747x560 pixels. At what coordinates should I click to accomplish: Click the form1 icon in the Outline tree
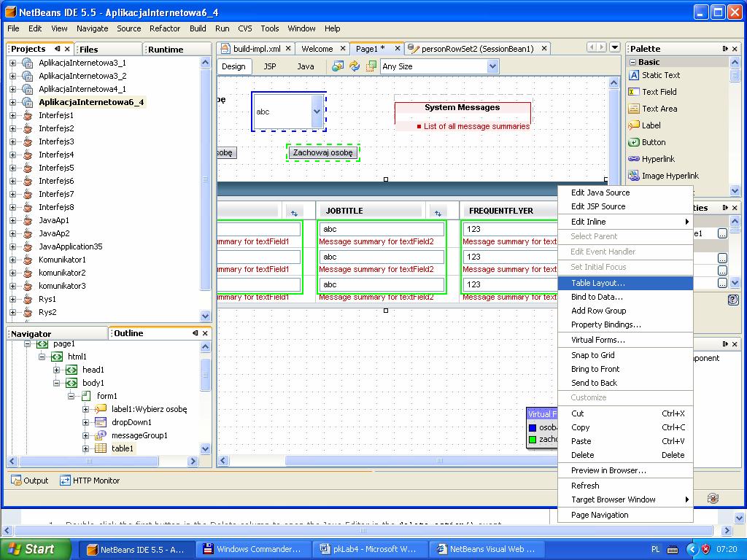click(x=86, y=396)
